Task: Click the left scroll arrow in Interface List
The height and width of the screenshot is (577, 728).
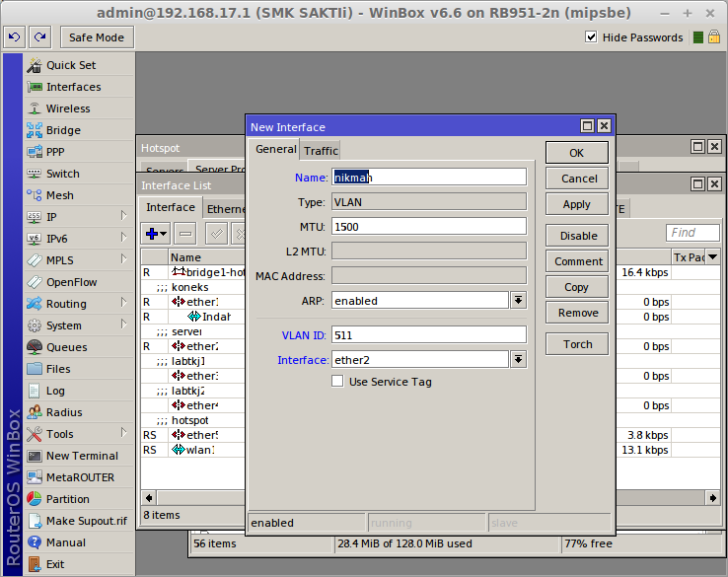Action: tap(149, 498)
